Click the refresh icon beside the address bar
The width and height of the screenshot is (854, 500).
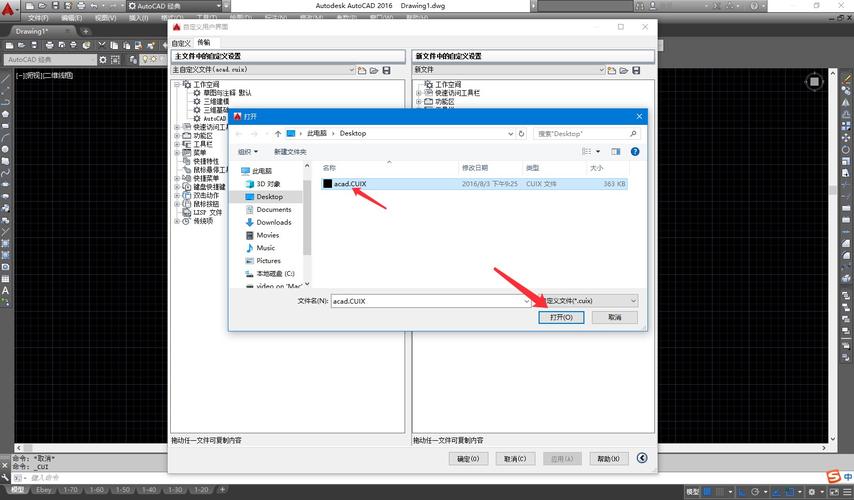click(521, 133)
